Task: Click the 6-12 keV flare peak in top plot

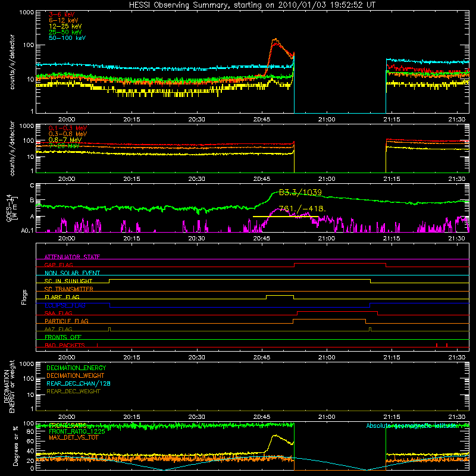Action: click(275, 39)
